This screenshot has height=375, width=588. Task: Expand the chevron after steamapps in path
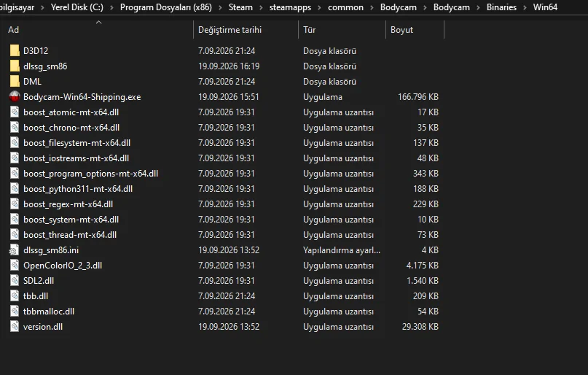point(319,7)
